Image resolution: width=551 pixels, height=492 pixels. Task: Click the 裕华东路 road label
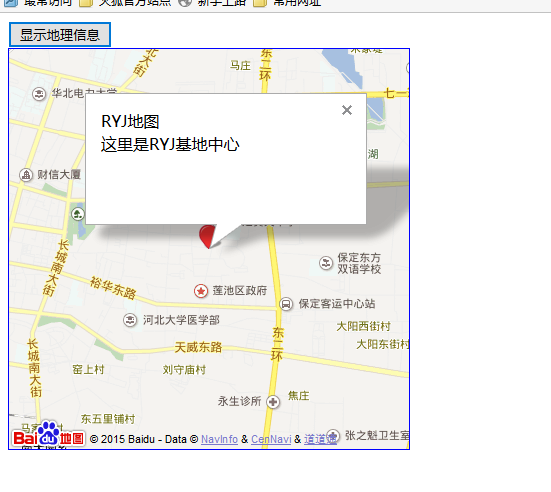pyautogui.click(x=113, y=288)
